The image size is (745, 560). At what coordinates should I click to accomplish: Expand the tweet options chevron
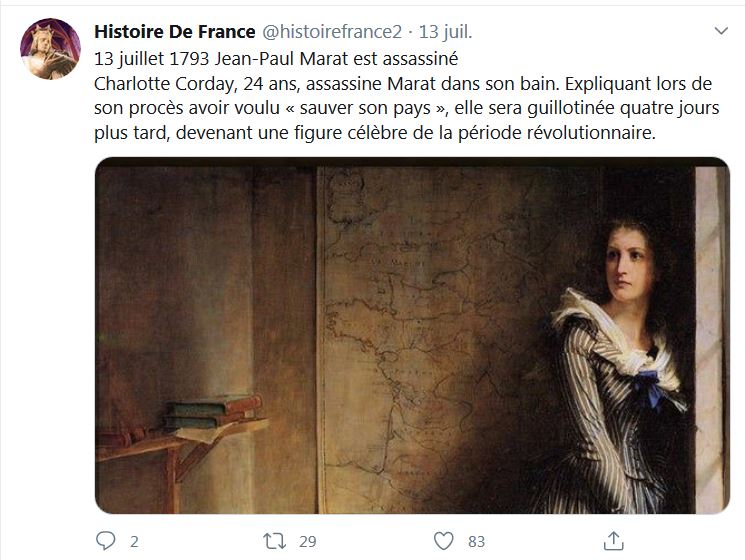[x=721, y=31]
